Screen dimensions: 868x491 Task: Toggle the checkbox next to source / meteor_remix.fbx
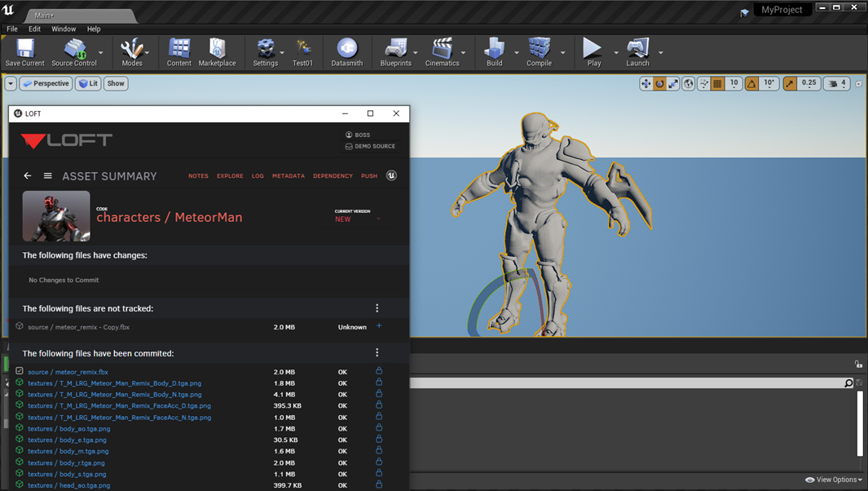tap(20, 371)
